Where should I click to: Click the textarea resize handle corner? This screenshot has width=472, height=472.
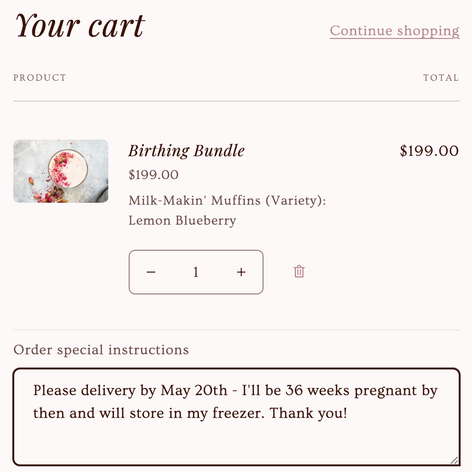(x=454, y=460)
